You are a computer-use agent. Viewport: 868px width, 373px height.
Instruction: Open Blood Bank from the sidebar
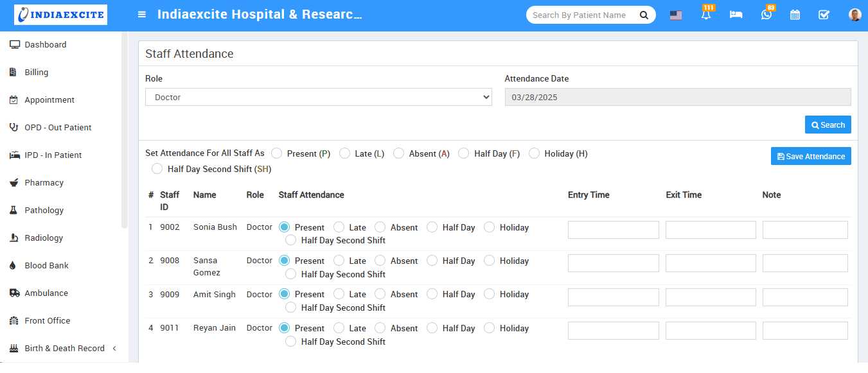(46, 266)
